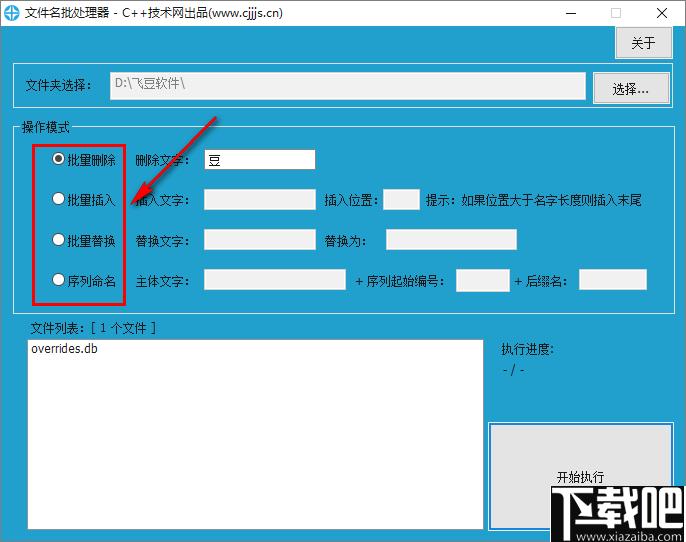
Task: Click the 开始执行 start button
Action: (x=581, y=476)
